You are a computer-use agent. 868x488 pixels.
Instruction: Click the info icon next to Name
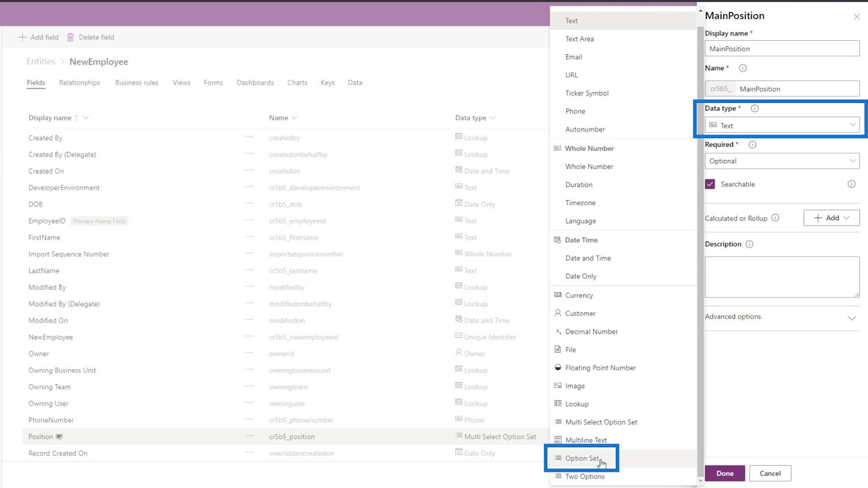coord(743,68)
